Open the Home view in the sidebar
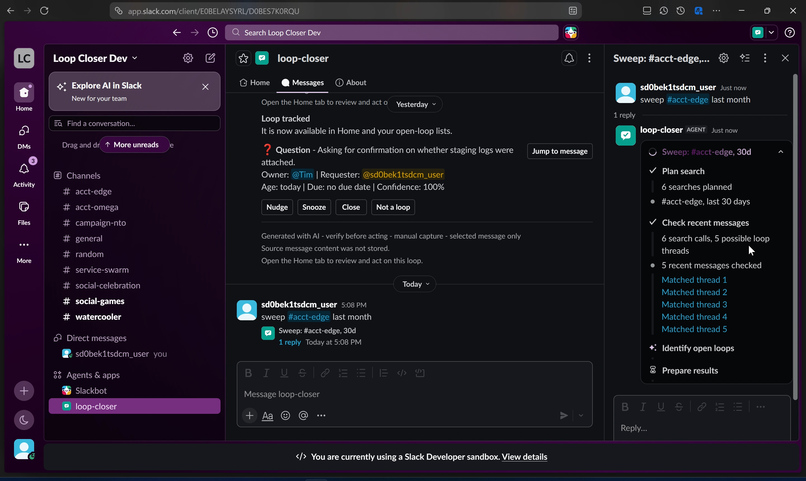Image resolution: width=806 pixels, height=481 pixels. [24, 97]
